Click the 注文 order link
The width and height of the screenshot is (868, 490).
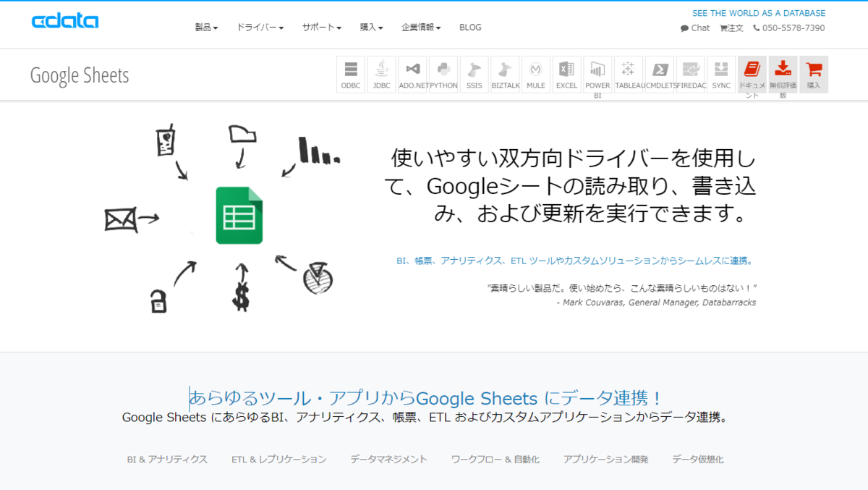click(731, 28)
